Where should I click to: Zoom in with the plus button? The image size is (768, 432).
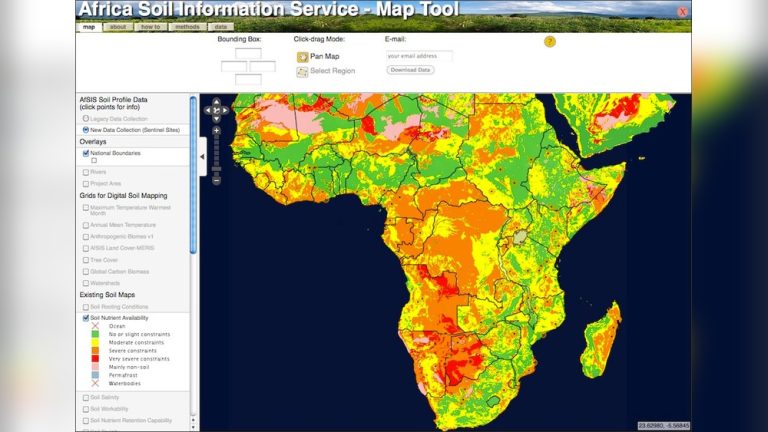(x=216, y=131)
